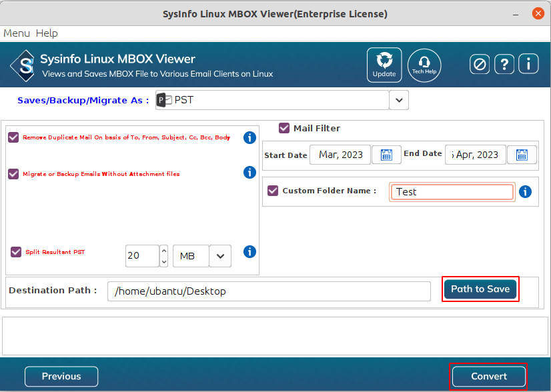Click the split size number field
Screen dimensions: 551x392
pos(142,256)
